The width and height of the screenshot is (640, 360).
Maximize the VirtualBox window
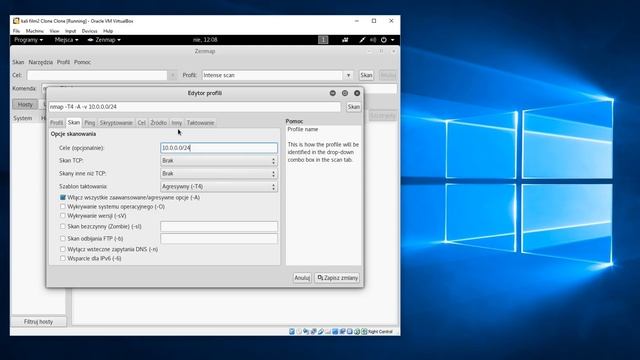tap(374, 21)
